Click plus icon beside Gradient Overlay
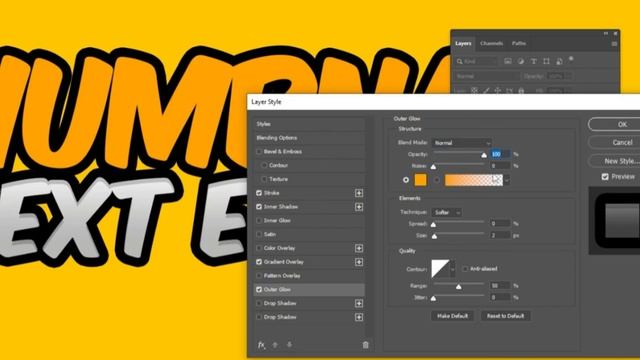 (359, 262)
